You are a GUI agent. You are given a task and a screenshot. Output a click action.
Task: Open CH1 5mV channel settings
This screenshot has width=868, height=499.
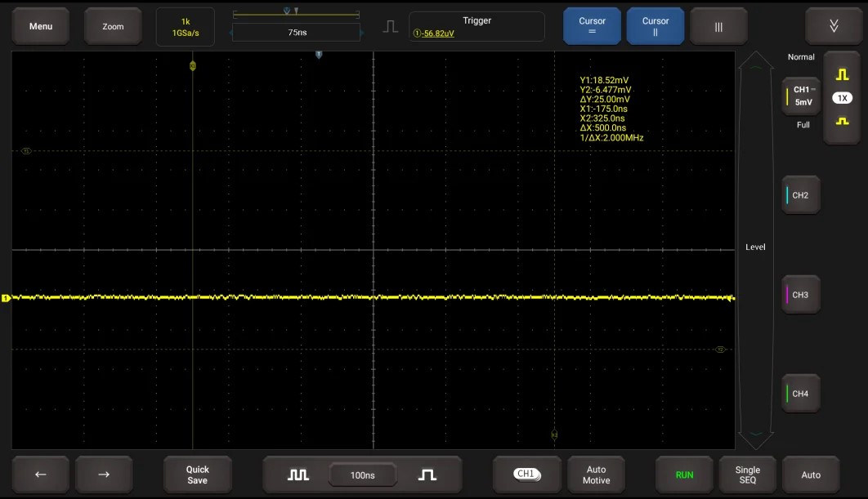coord(801,96)
